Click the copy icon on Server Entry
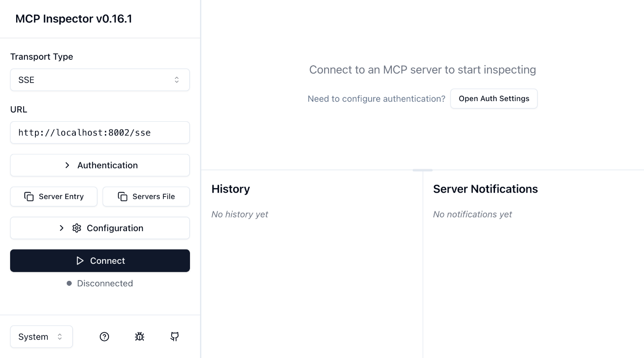Screen dimensions: 644x358 coord(29,197)
